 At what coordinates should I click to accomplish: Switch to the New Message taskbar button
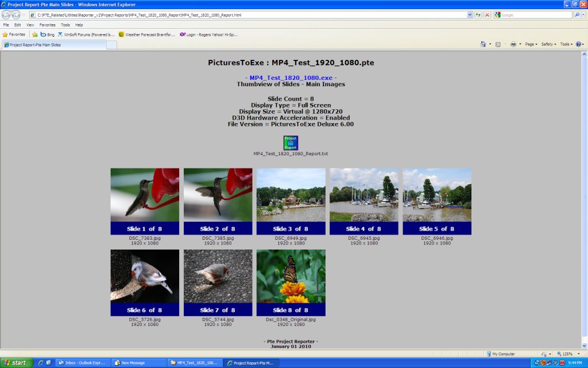click(138, 363)
